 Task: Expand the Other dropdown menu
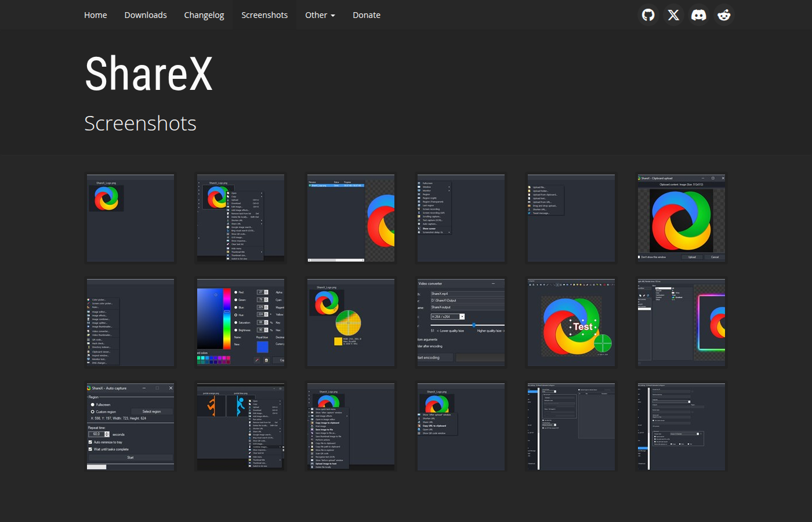[320, 15]
